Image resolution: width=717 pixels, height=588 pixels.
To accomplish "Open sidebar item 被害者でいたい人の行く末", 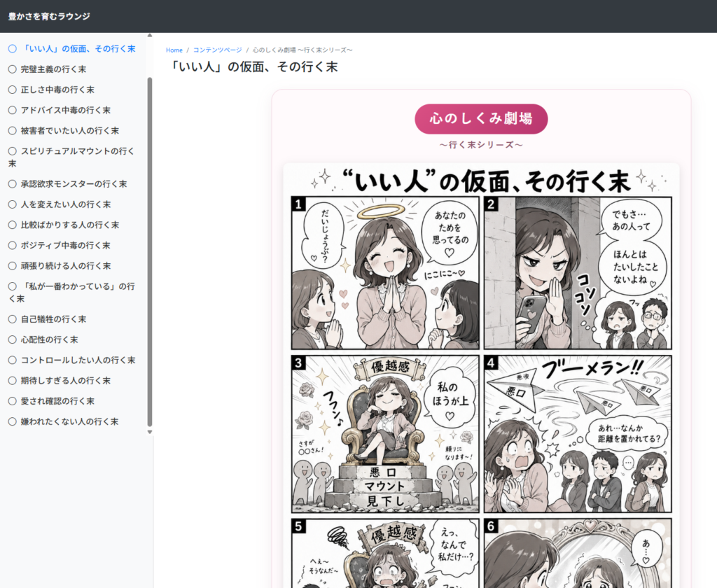I will point(70,131).
